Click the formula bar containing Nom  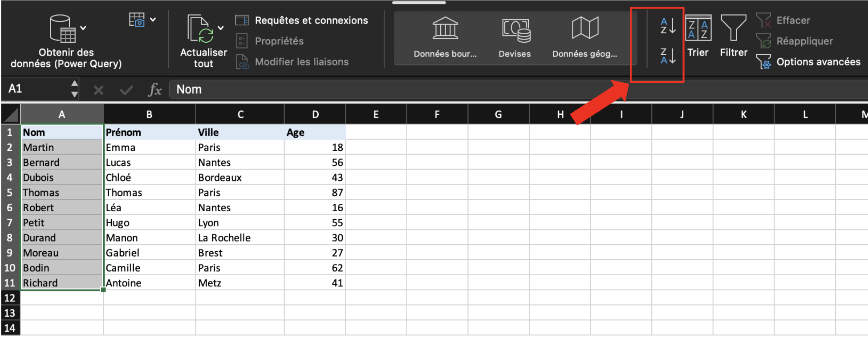(x=519, y=89)
